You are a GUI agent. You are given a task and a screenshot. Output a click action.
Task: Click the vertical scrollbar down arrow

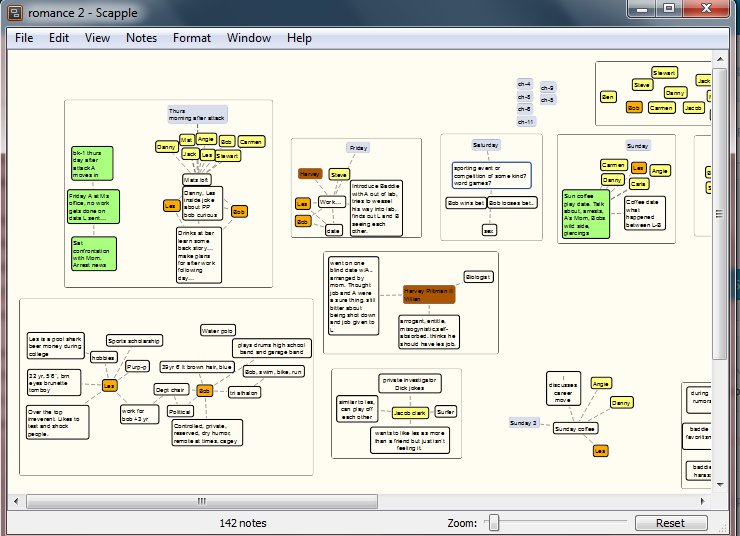point(719,484)
